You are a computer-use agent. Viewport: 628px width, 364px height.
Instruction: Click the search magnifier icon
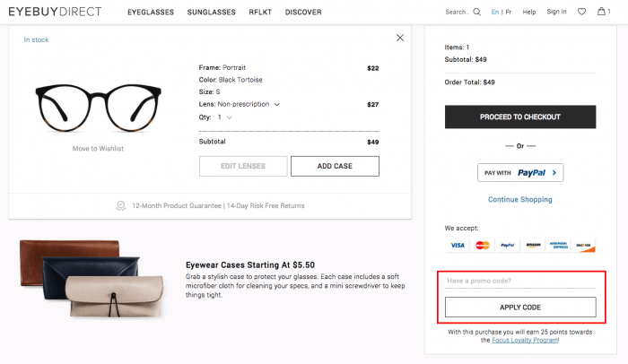pyautogui.click(x=476, y=13)
